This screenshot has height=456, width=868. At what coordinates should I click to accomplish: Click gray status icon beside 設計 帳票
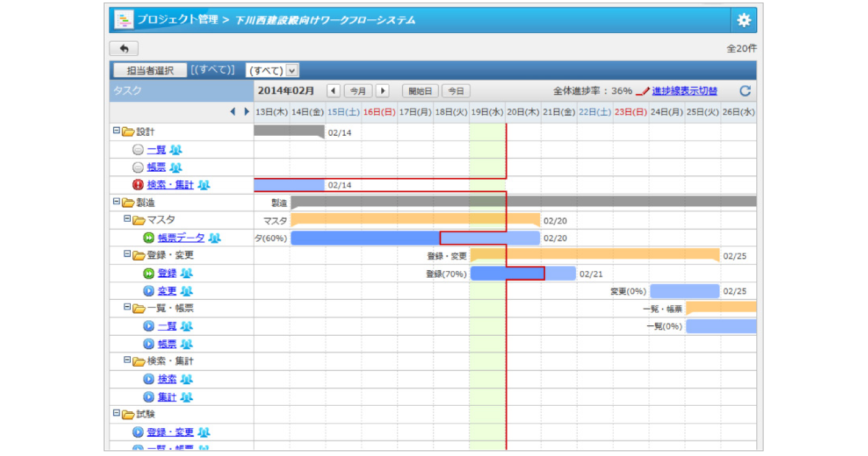click(138, 167)
